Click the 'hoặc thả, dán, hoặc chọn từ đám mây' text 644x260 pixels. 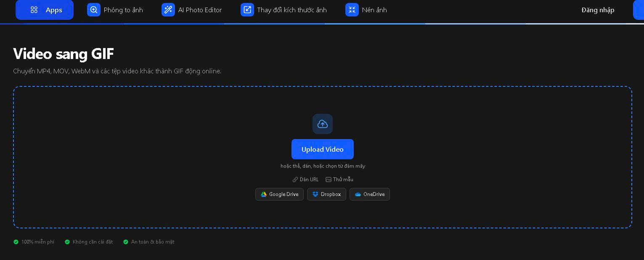323,166
